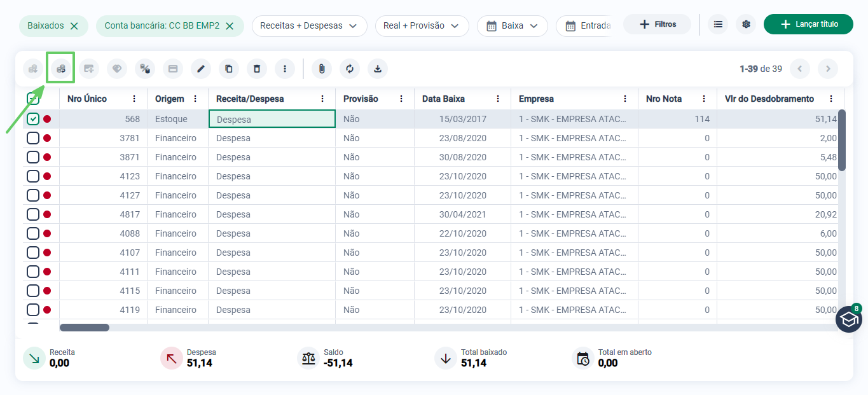Open Nro Nota column menu dots
The height and width of the screenshot is (395, 868).
pyautogui.click(x=704, y=99)
